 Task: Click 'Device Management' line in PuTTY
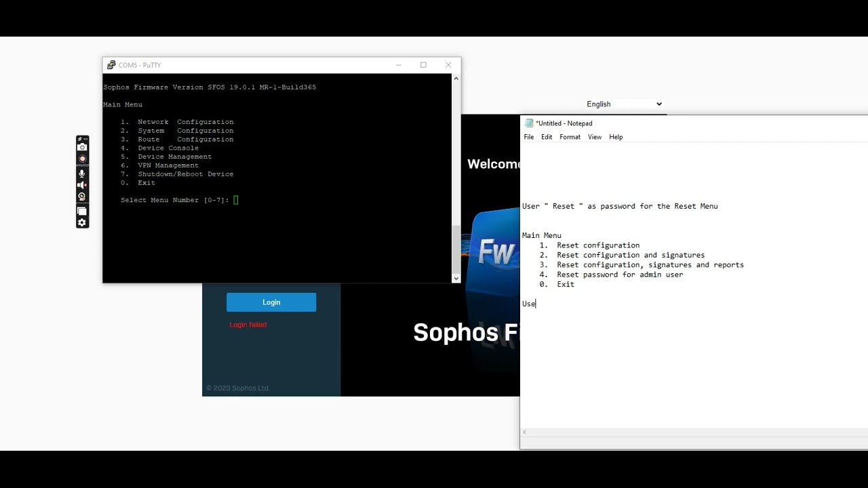click(x=166, y=157)
